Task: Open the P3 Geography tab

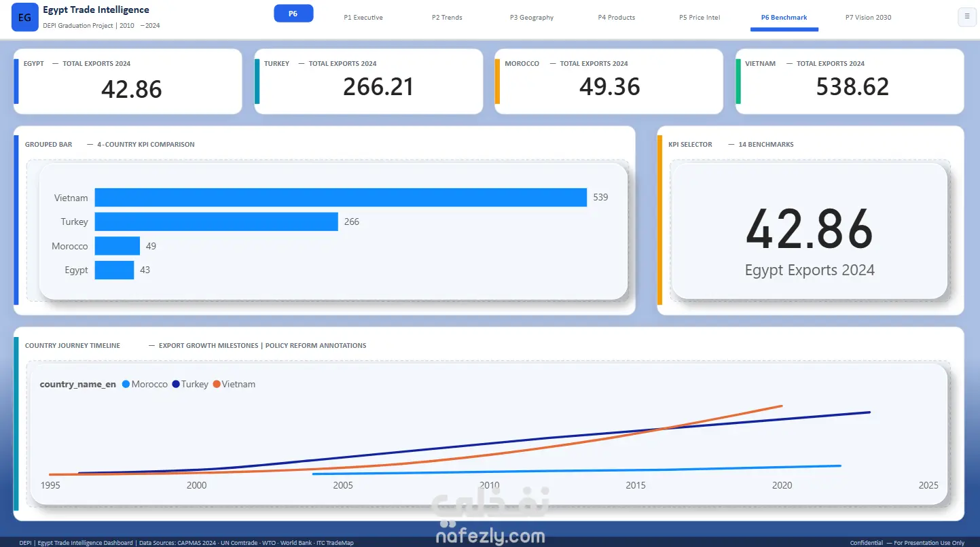Action: click(x=532, y=18)
